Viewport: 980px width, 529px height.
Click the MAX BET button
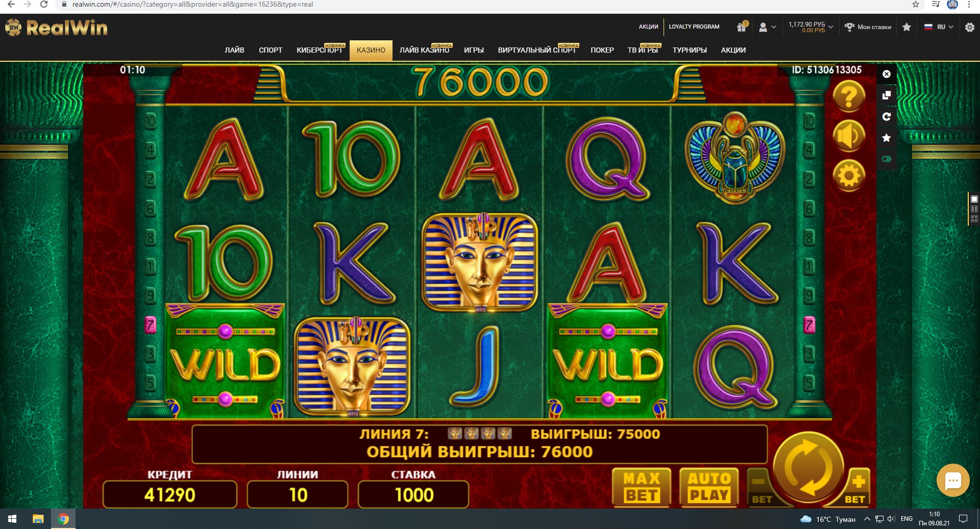coord(642,487)
